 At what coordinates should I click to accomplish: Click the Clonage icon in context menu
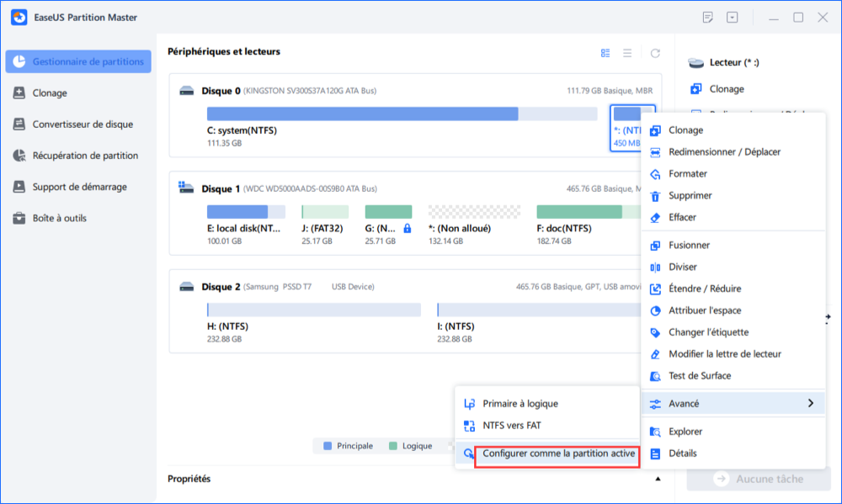(x=656, y=130)
